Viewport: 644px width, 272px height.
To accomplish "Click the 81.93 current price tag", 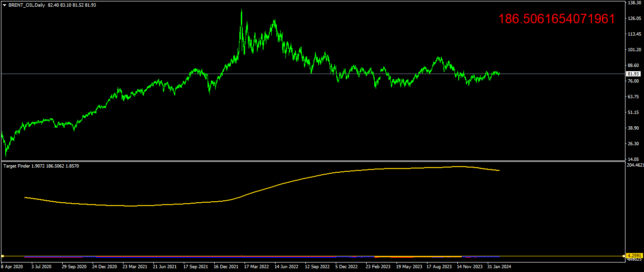I will point(634,74).
